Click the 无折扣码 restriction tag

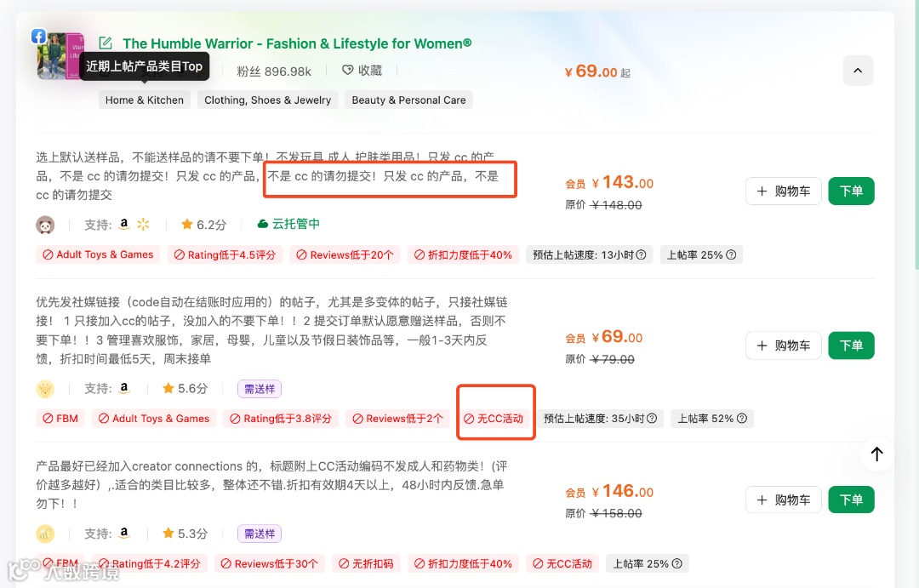point(366,563)
